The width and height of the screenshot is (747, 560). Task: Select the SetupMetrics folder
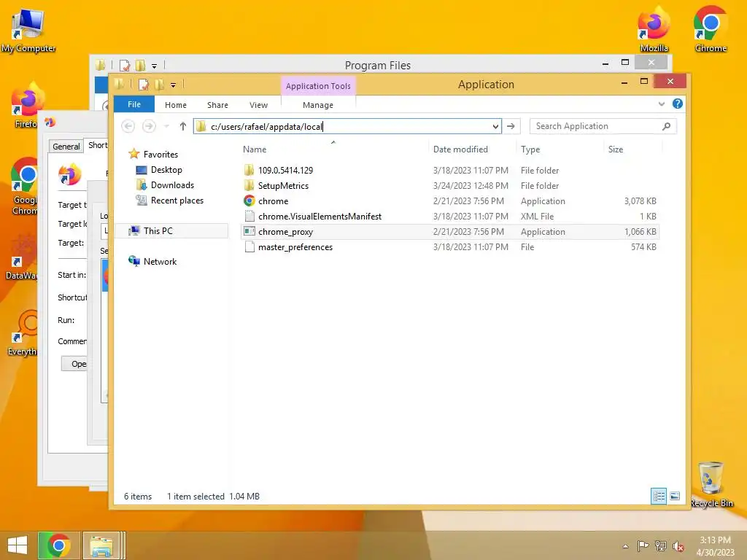[x=283, y=186]
